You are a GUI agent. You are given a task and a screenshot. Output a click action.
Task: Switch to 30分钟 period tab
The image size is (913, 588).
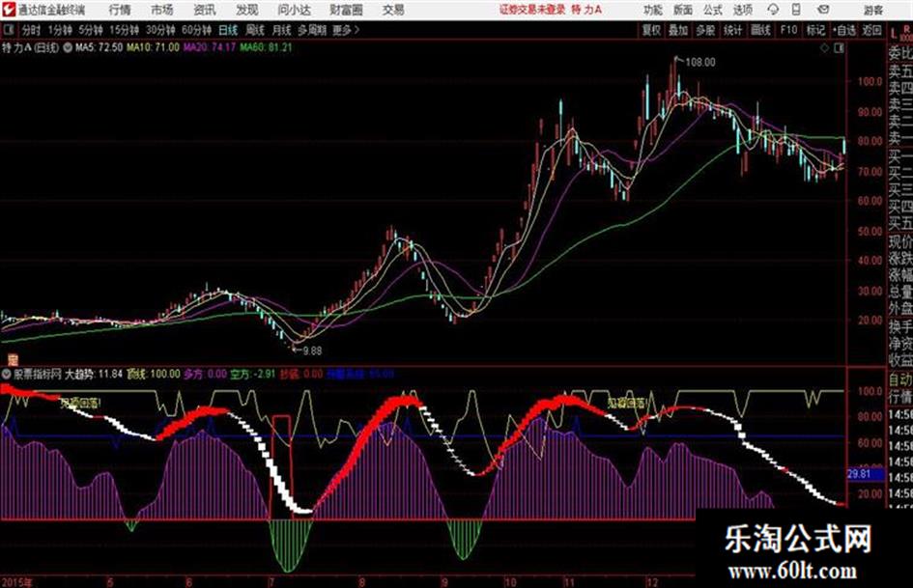pyautogui.click(x=160, y=30)
